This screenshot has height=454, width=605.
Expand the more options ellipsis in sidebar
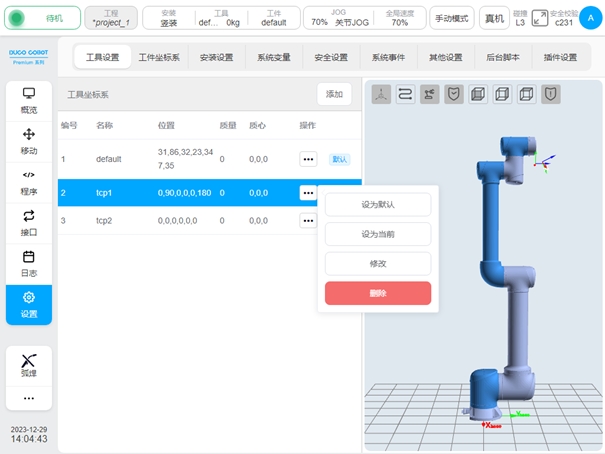pyautogui.click(x=29, y=398)
